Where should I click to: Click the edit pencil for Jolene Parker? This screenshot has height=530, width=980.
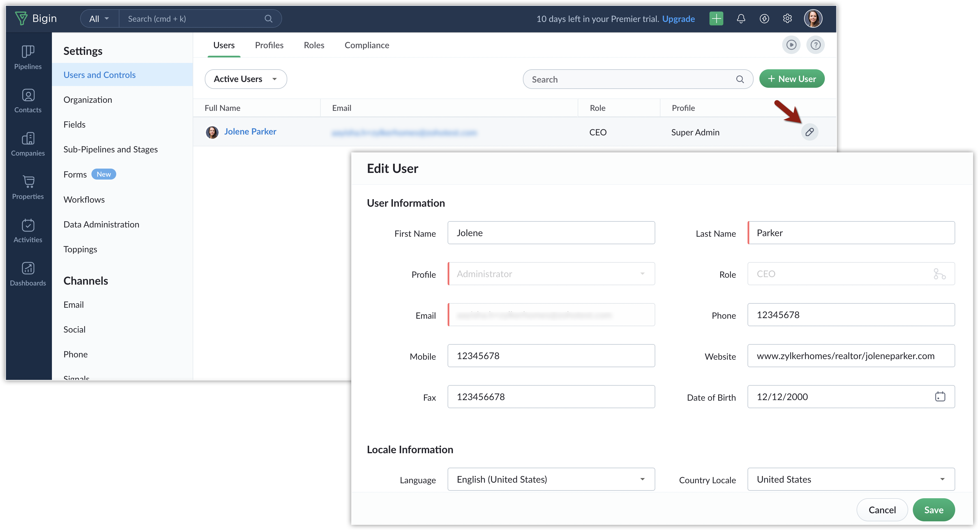point(809,132)
